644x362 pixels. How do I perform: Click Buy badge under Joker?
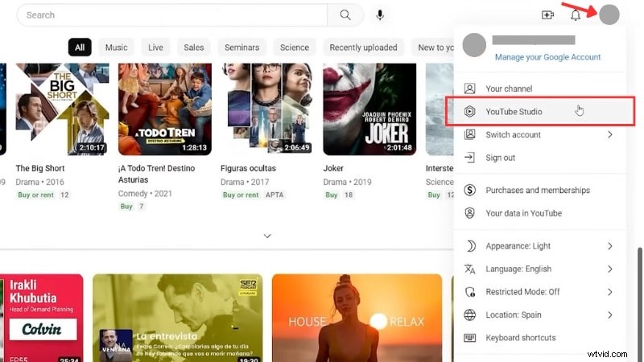(332, 195)
